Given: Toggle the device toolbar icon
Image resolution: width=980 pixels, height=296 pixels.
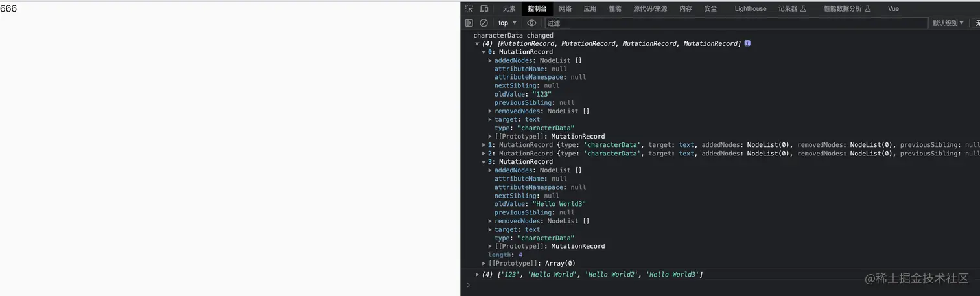Looking at the screenshot, I should pyautogui.click(x=484, y=8).
